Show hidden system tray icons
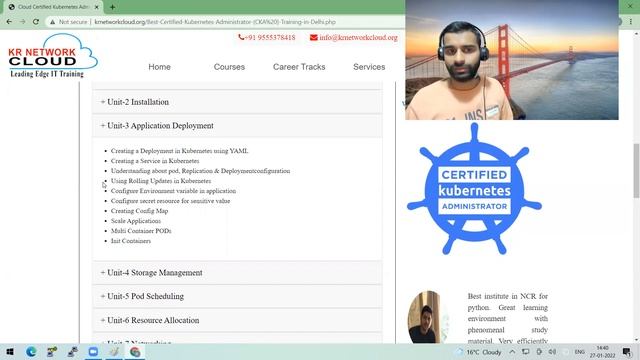Image resolution: width=640 pixels, height=360 pixels. 512,352
